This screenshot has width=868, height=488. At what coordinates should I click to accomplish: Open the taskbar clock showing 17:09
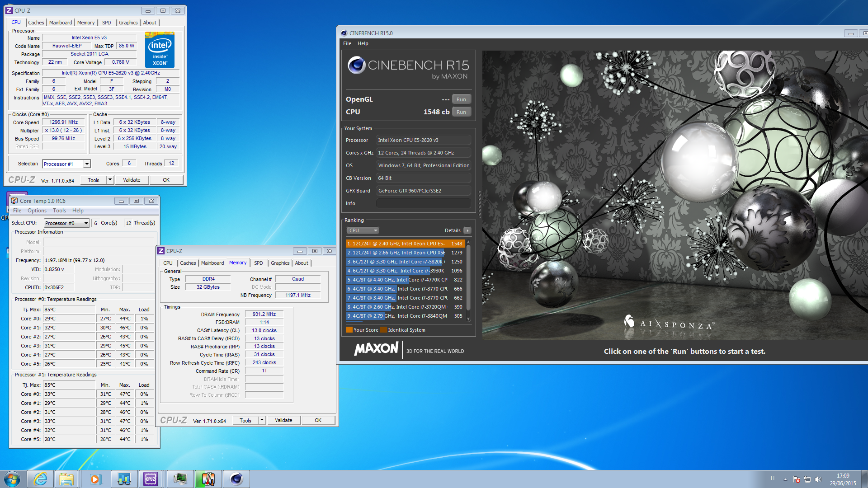[x=843, y=479]
